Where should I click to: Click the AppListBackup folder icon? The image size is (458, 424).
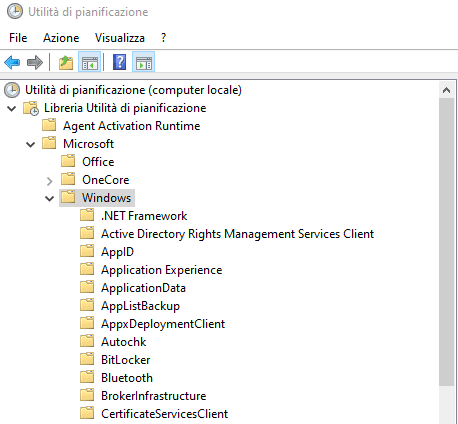(87, 305)
